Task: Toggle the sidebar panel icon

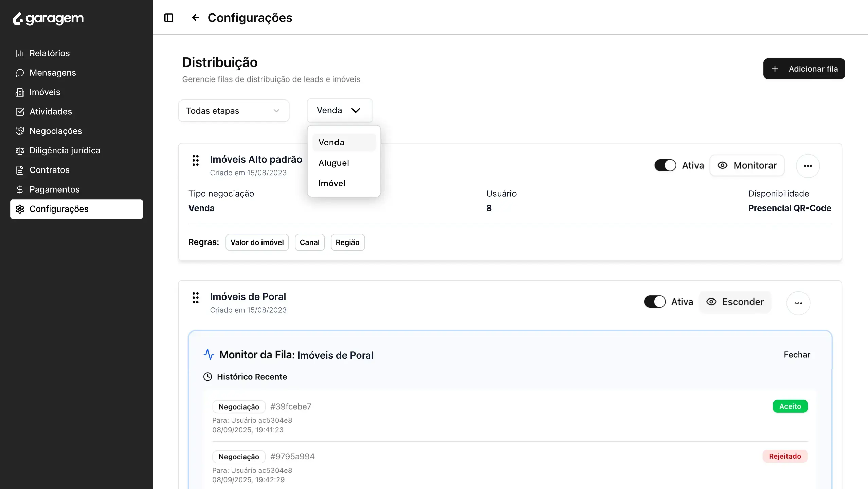Action: pyautogui.click(x=169, y=18)
